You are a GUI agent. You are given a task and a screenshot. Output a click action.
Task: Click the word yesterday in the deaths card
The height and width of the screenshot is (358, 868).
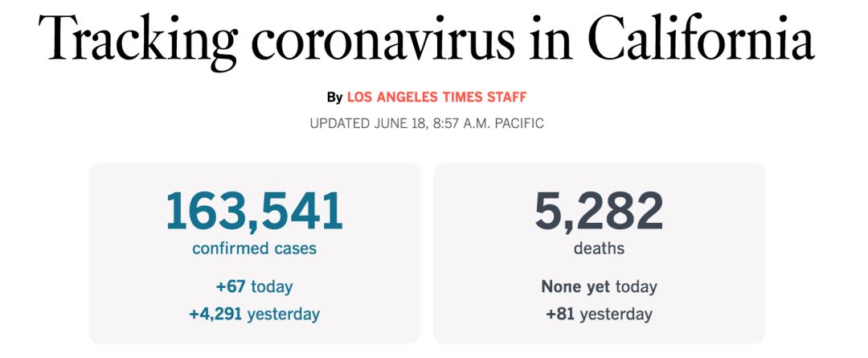(x=616, y=315)
